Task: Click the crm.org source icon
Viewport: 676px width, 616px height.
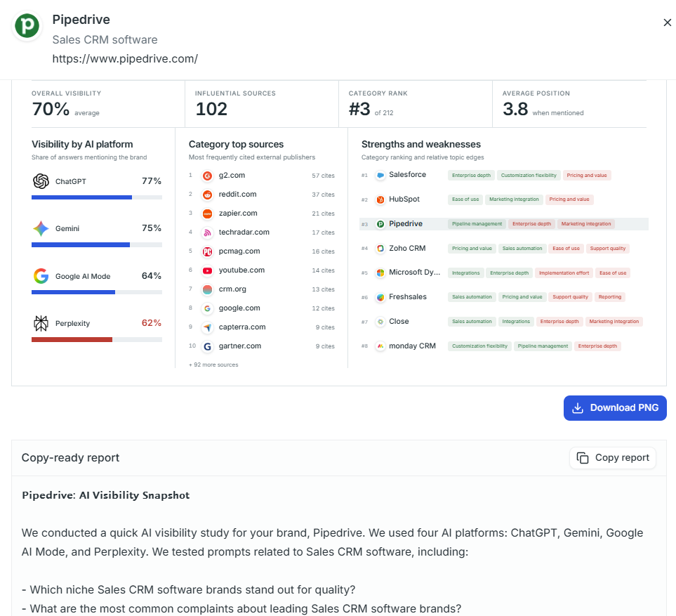Action: click(x=207, y=289)
